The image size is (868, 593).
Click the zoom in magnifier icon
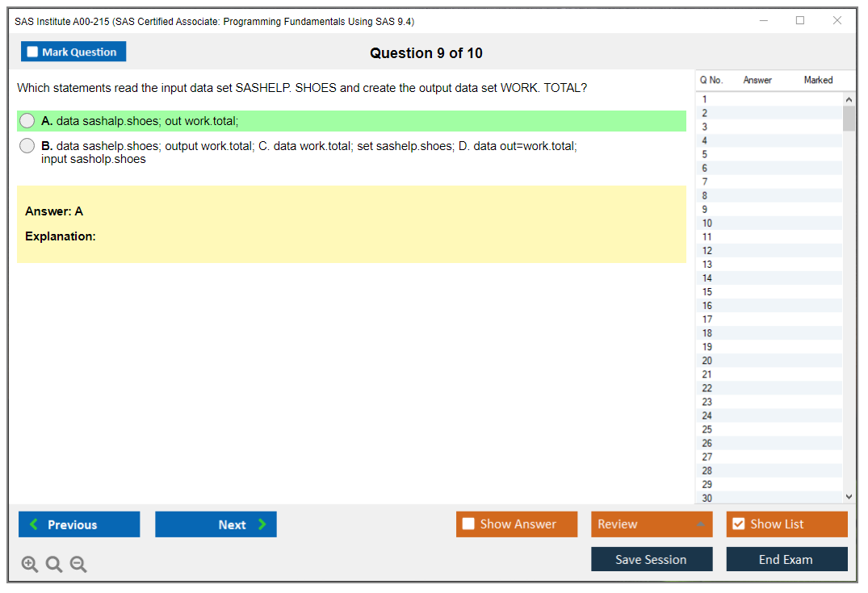click(x=30, y=565)
